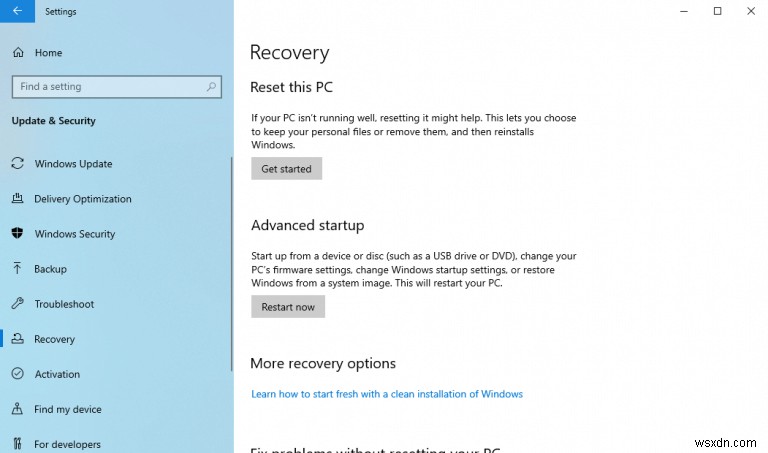Click the Recovery page title
Screen dimensions: 768x453
[x=289, y=53]
